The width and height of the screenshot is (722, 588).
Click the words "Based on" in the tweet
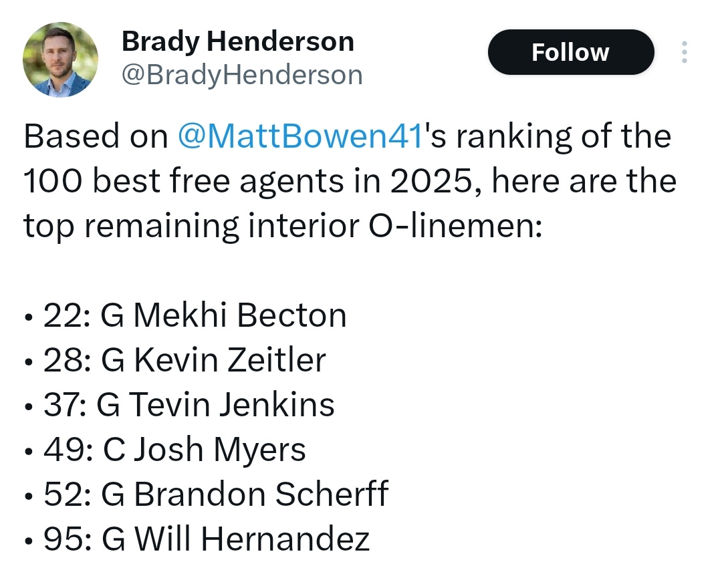tap(96, 136)
